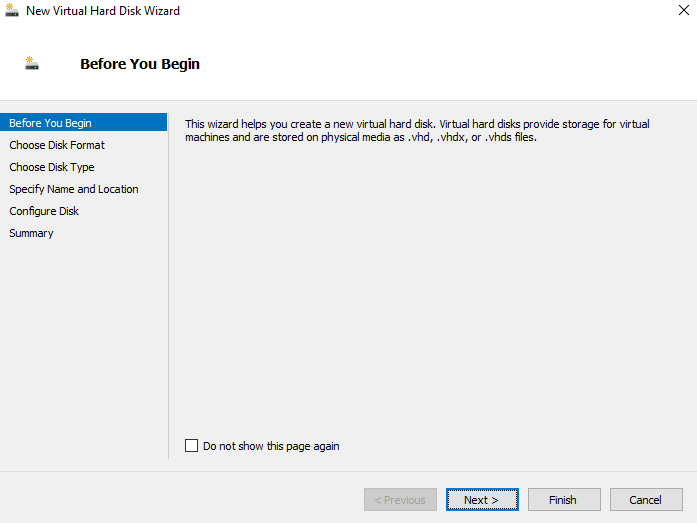Go to Choose Disk Format step

[x=57, y=145]
